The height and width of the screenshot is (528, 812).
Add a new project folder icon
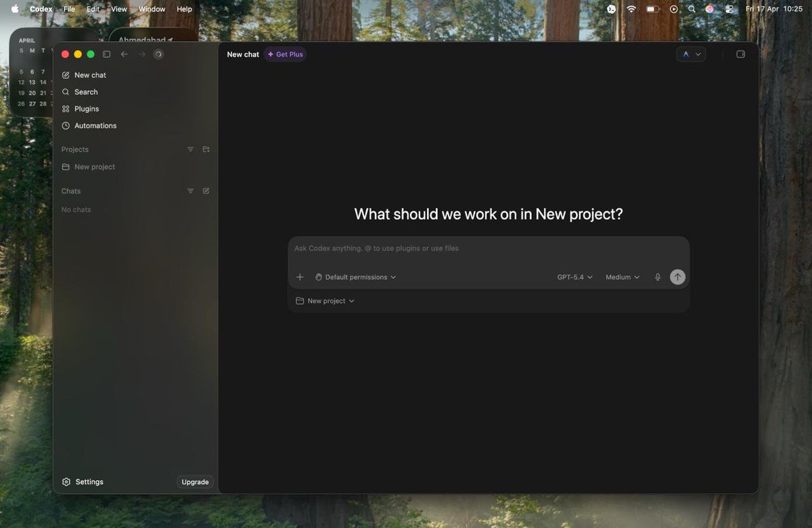click(x=206, y=150)
